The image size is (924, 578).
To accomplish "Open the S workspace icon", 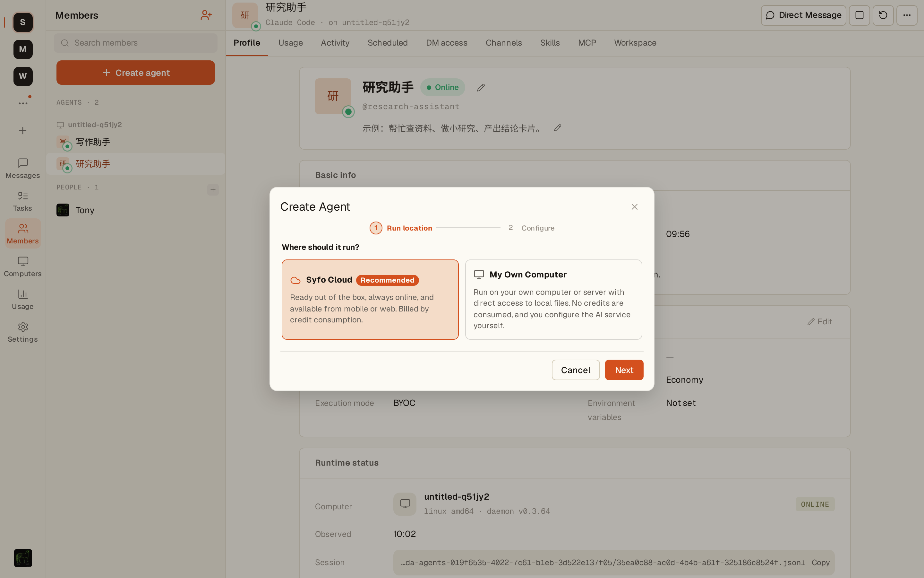I will point(23,22).
